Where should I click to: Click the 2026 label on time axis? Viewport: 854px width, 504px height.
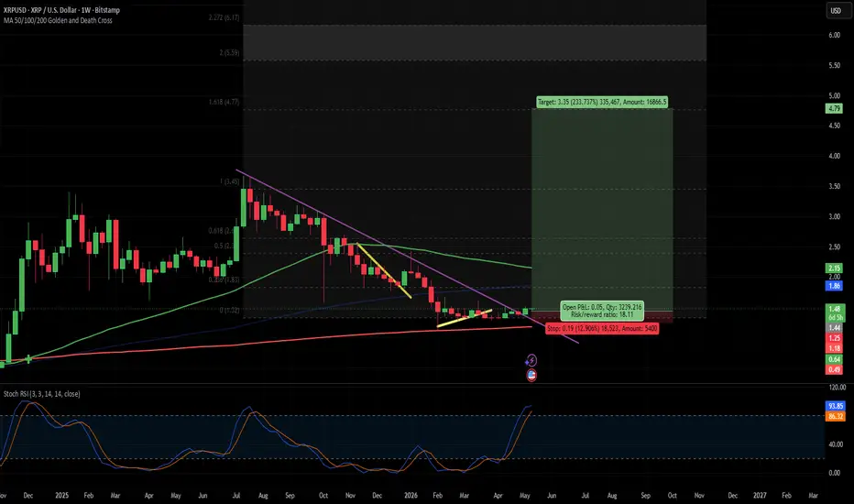411,496
